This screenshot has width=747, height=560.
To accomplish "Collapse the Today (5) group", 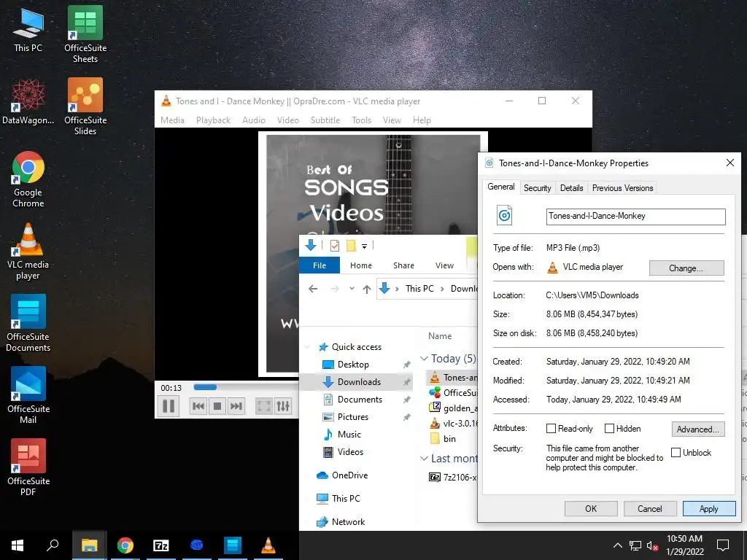I will (x=424, y=359).
